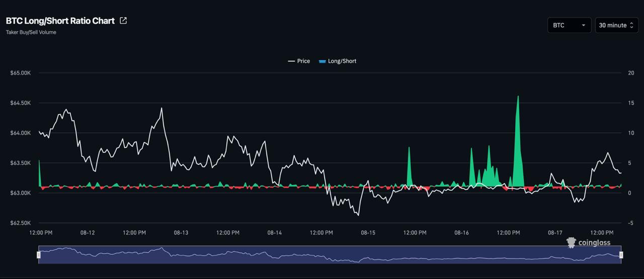Grab the right handle of the range slider
The width and height of the screenshot is (644, 279).
(621, 255)
